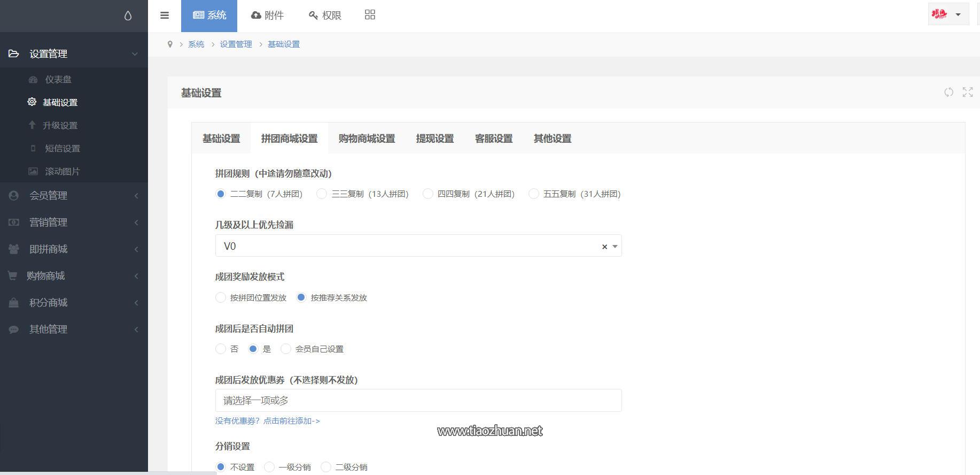Clear the V0 selection with x icon
980x475 pixels.
click(x=604, y=247)
